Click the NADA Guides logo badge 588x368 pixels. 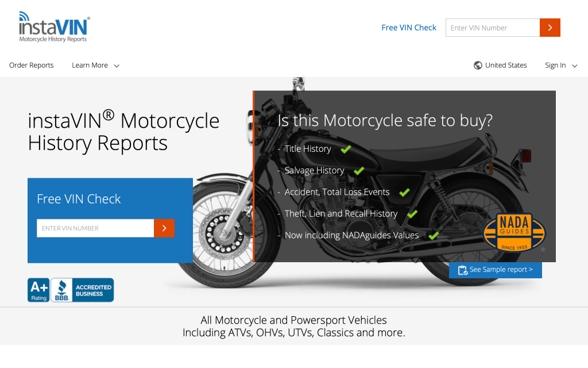click(514, 232)
